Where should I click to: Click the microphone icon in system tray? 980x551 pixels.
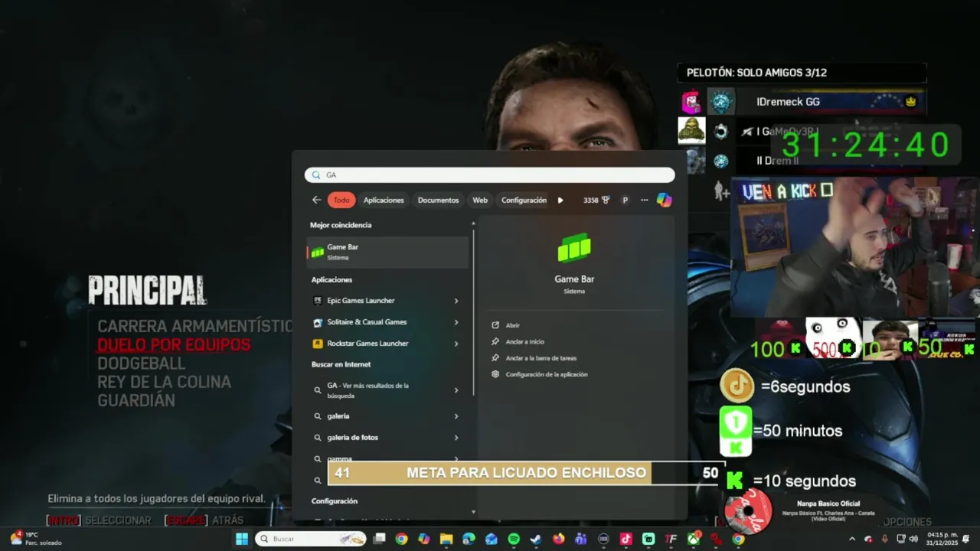click(x=885, y=539)
